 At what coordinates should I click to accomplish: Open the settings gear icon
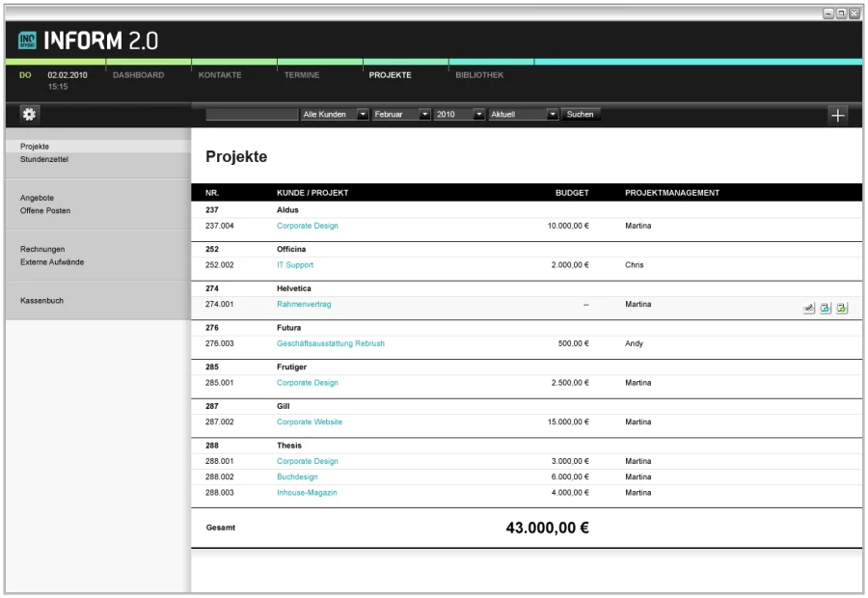pos(29,115)
